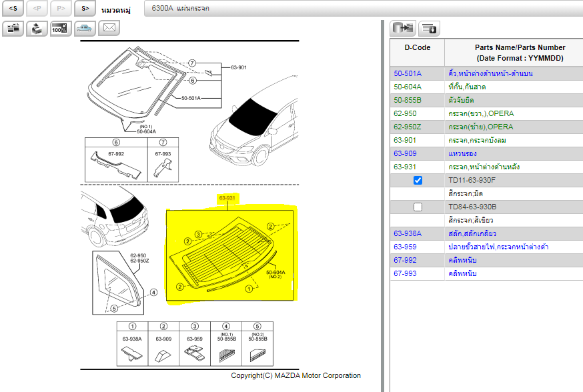Open the parts list document icon

[x=13, y=28]
